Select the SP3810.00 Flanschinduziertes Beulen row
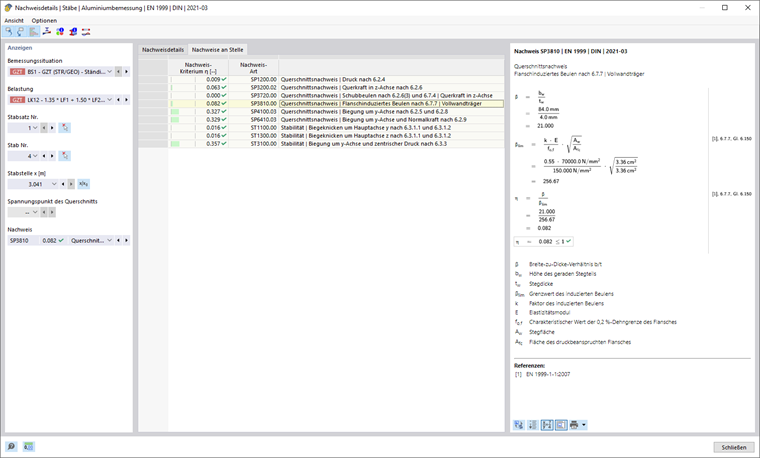The height and width of the screenshot is (458, 760). click(x=321, y=104)
